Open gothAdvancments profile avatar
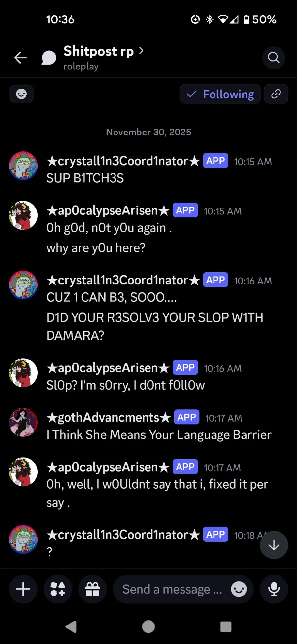The height and width of the screenshot is (644, 297). pos(23,422)
